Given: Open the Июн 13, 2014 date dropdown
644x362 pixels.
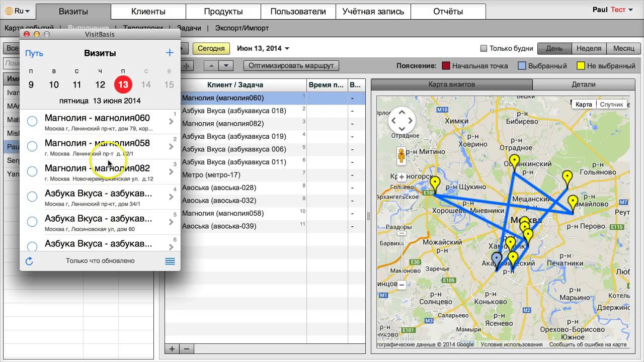Looking at the screenshot, I should coord(263,49).
